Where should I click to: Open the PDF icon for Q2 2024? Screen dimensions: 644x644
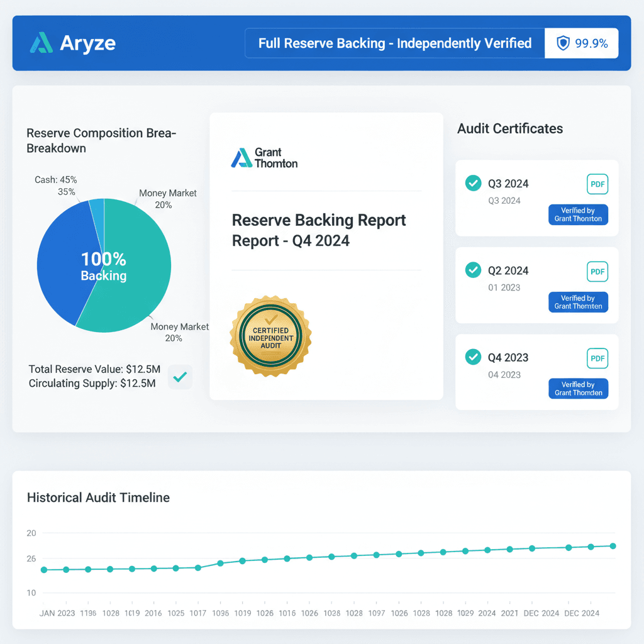[596, 270]
